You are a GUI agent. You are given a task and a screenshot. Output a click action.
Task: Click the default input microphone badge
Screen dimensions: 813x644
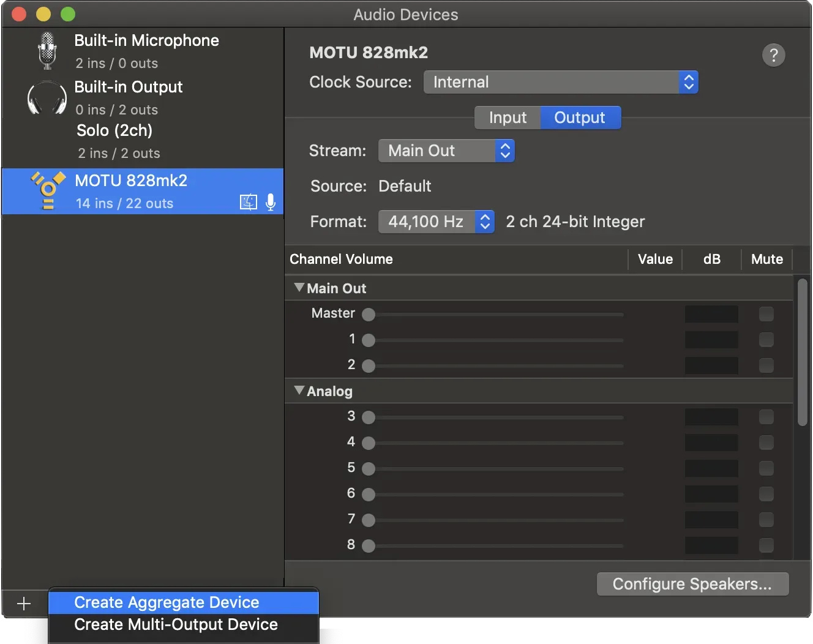coord(271,202)
